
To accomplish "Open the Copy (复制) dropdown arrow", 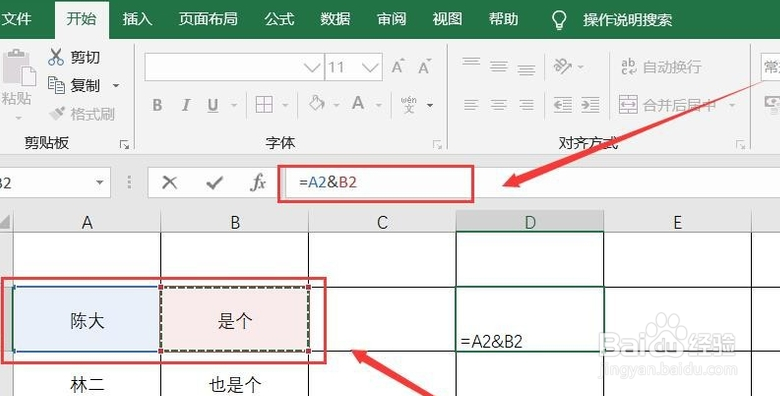I will (x=116, y=86).
